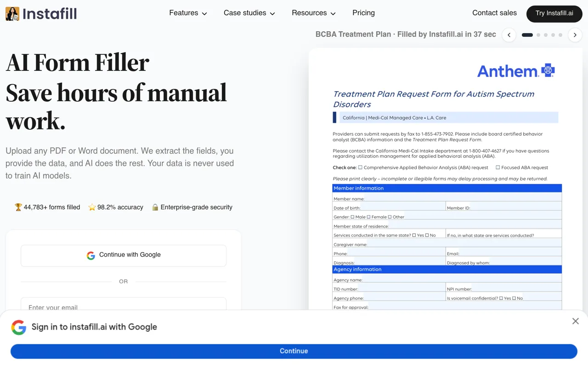Show next form example with right arrow
This screenshot has width=588, height=368.
(x=575, y=35)
